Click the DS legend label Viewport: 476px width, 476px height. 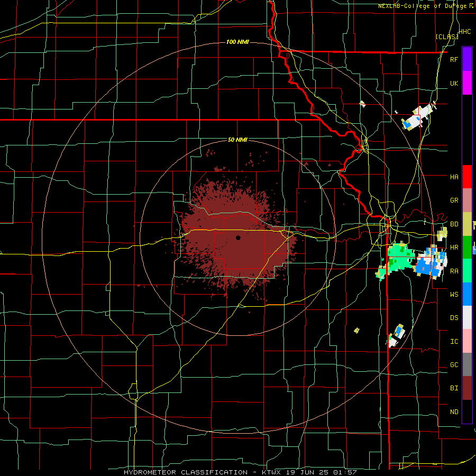(x=454, y=317)
